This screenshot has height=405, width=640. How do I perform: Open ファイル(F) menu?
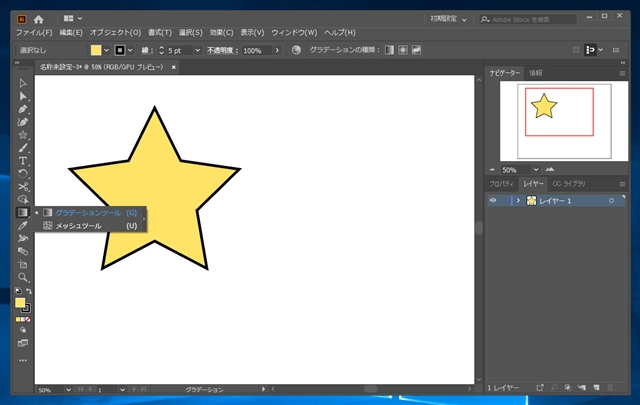pos(34,33)
